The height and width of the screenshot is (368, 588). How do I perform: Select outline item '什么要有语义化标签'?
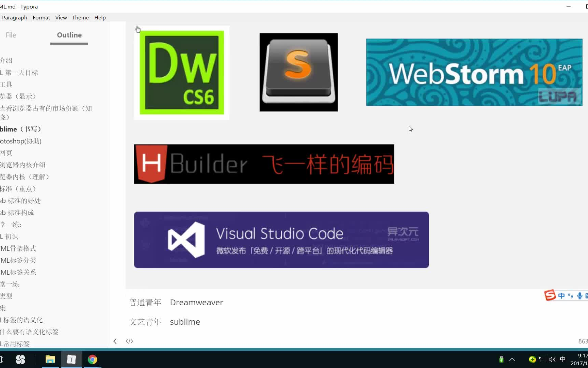click(x=29, y=332)
